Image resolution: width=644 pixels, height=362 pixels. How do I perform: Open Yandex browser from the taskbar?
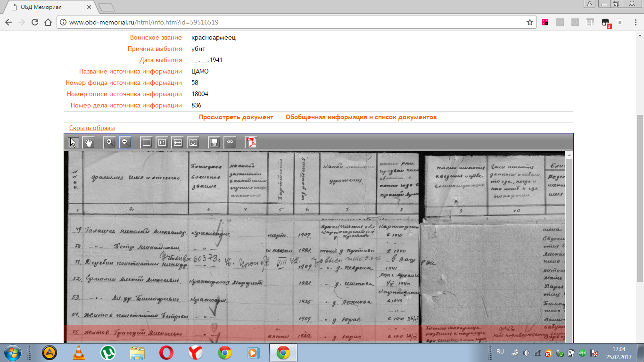point(196,353)
